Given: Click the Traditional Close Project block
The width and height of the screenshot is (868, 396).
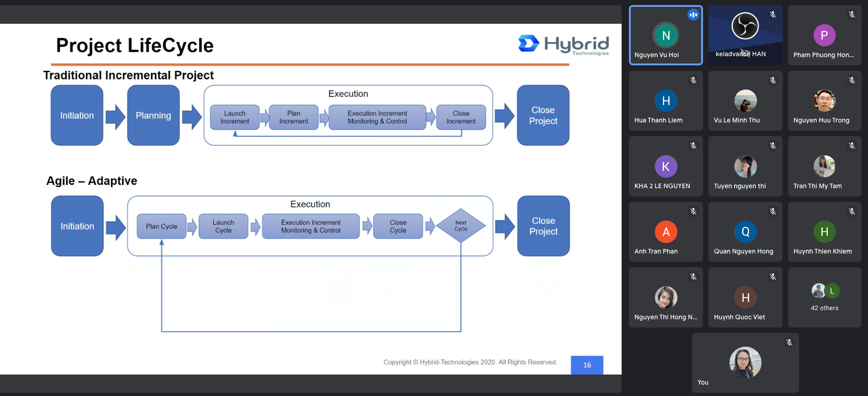Looking at the screenshot, I should (x=543, y=115).
